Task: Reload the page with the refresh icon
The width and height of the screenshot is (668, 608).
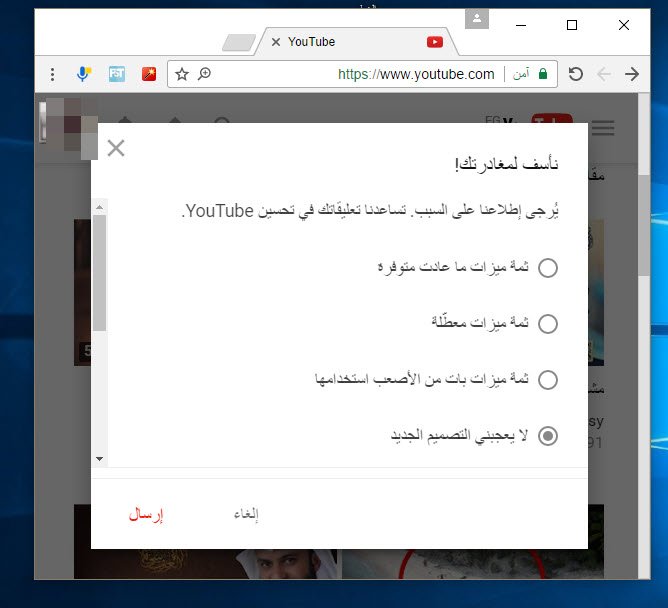Action: pos(575,74)
